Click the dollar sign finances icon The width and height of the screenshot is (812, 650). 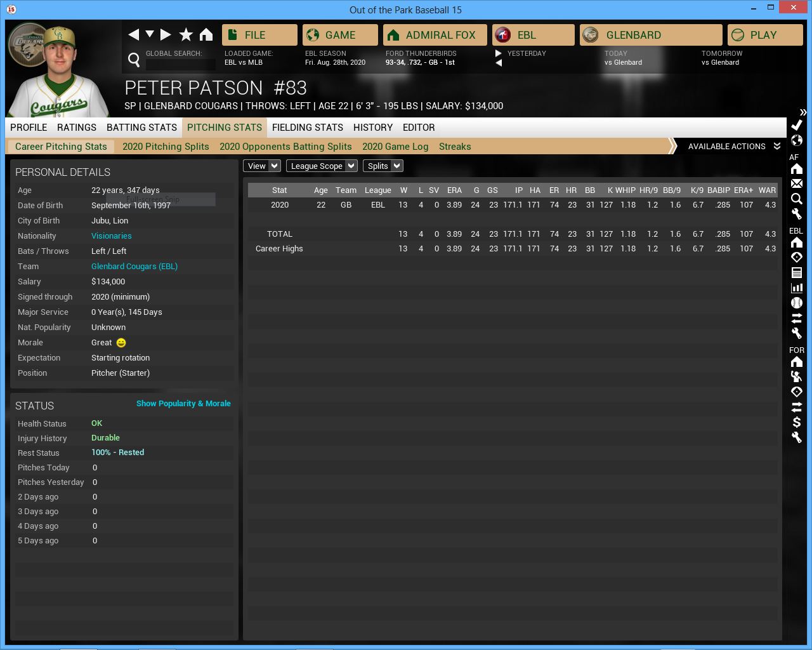click(x=797, y=422)
